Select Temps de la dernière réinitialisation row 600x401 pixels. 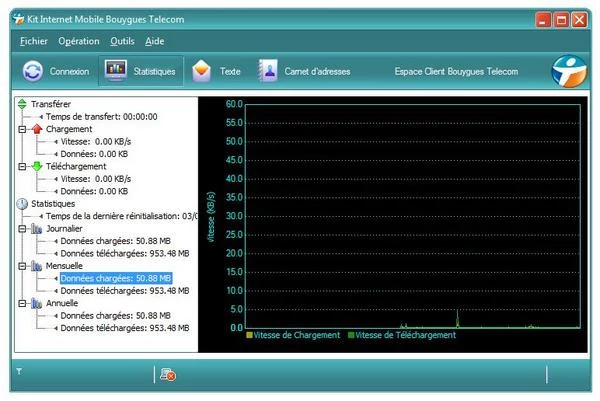121,216
